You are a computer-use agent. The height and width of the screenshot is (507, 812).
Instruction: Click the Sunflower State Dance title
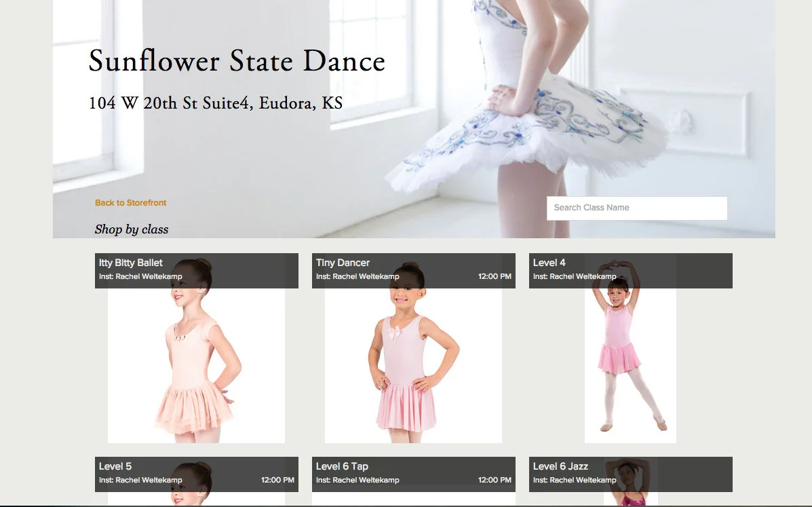point(237,61)
